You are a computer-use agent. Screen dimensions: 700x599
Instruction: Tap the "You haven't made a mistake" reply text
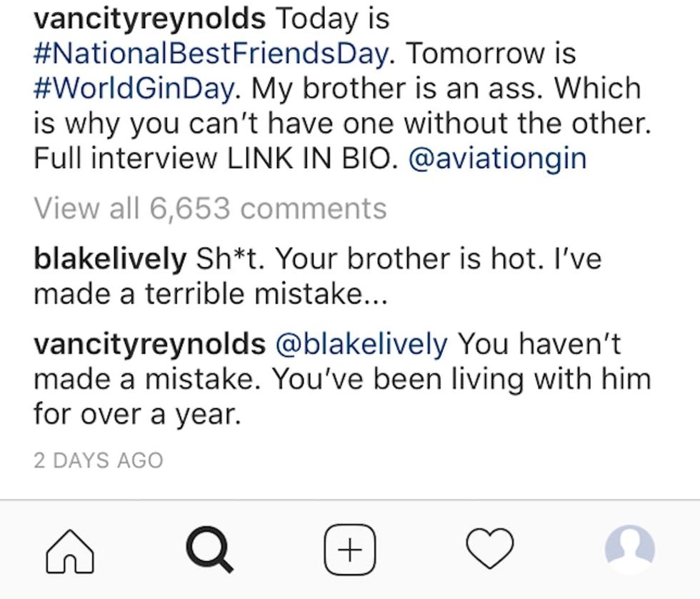tap(539, 344)
